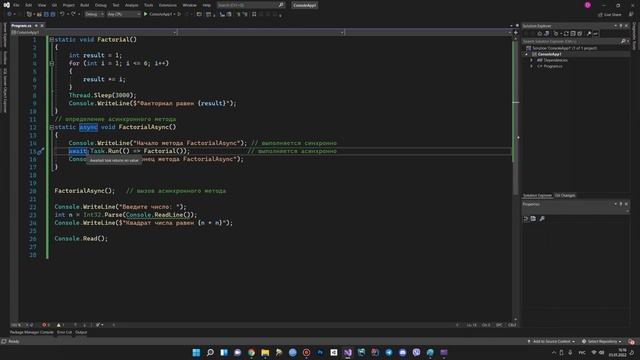Viewport: 640px width, 360px height.
Task: Open the Output tab
Action: [81, 332]
